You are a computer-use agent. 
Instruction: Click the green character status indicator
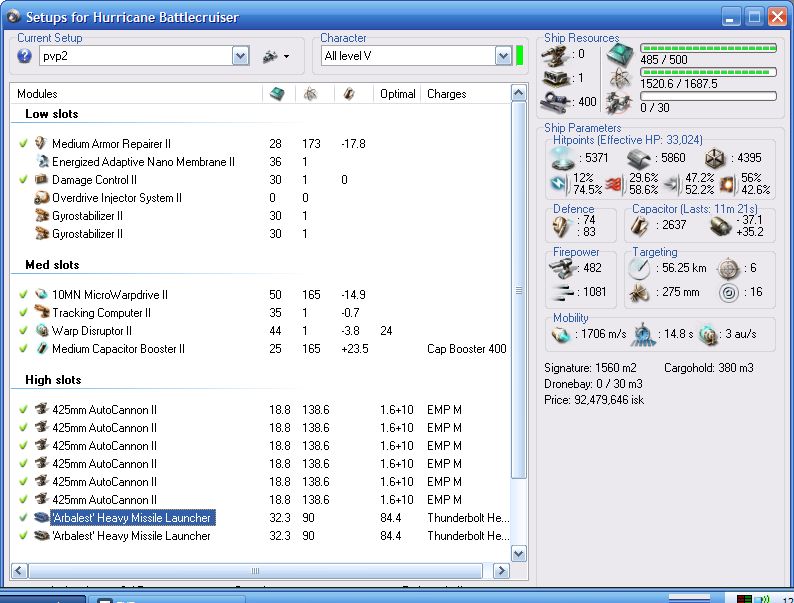click(519, 56)
